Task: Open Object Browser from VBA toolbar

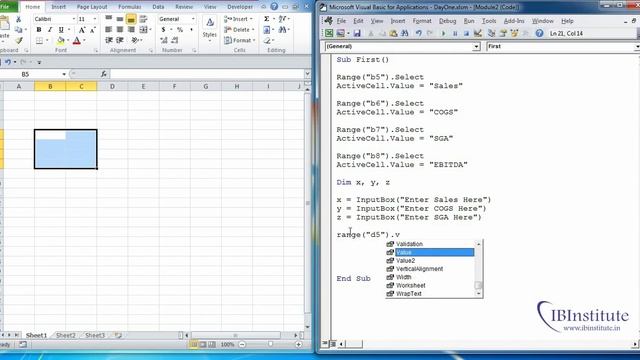Action: [x=514, y=33]
